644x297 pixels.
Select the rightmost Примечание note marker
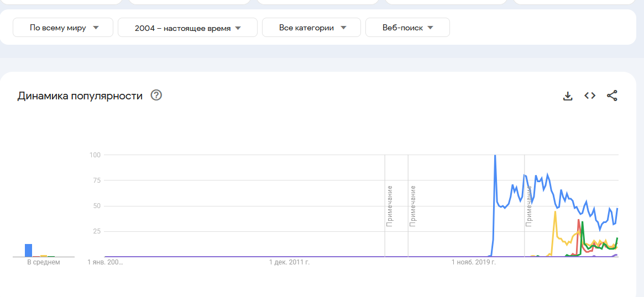point(529,206)
